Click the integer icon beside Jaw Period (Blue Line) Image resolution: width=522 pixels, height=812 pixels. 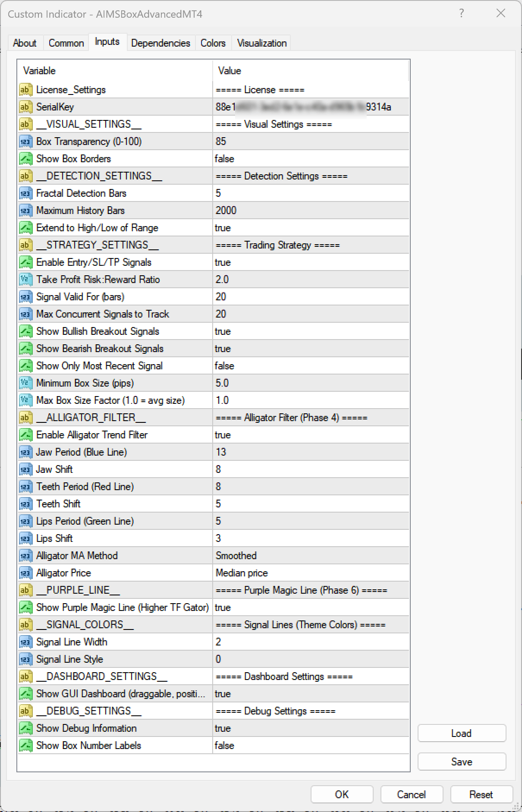(x=26, y=452)
